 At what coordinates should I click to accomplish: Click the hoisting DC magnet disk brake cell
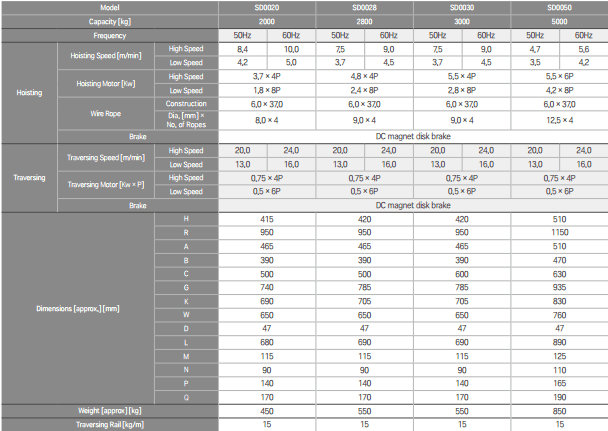(x=413, y=136)
